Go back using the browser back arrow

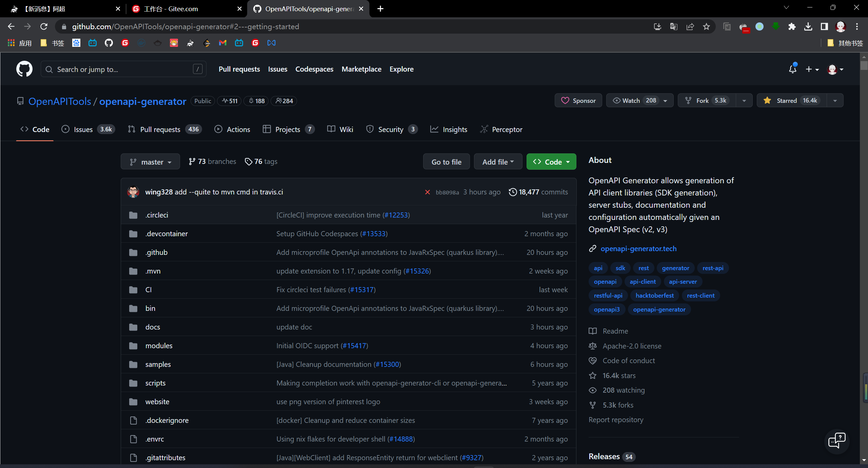[x=11, y=26]
